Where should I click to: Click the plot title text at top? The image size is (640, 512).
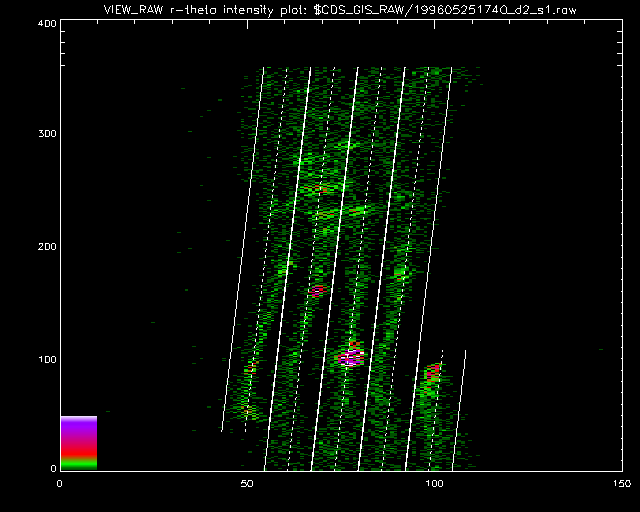pos(340,10)
